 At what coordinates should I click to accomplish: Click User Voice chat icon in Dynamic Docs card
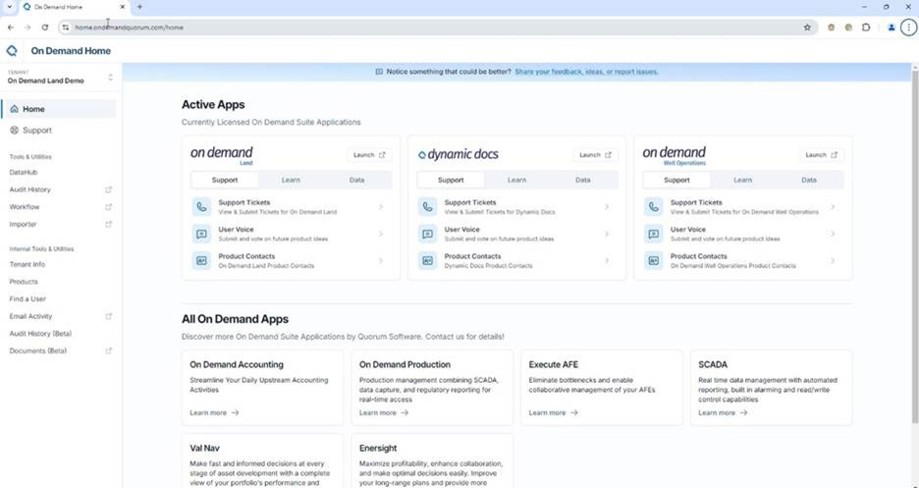[x=428, y=234]
